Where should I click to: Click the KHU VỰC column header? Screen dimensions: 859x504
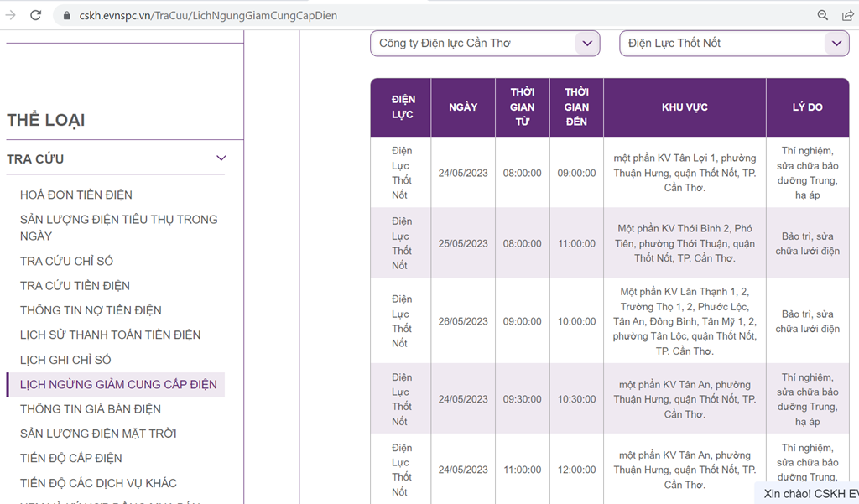[685, 107]
